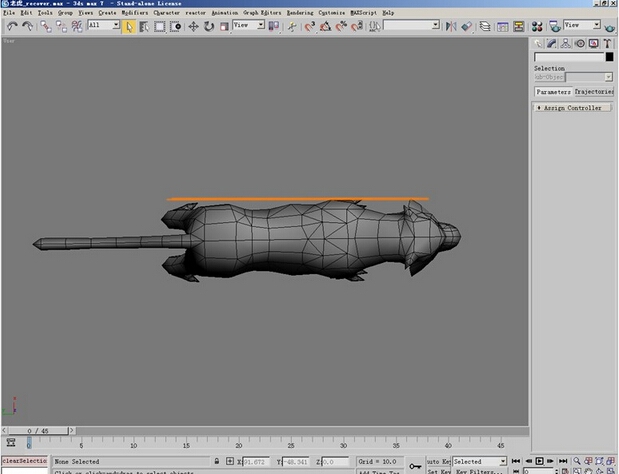Choose the Select and Rotate tool
Image resolution: width=619 pixels, height=474 pixels.
click(x=209, y=26)
